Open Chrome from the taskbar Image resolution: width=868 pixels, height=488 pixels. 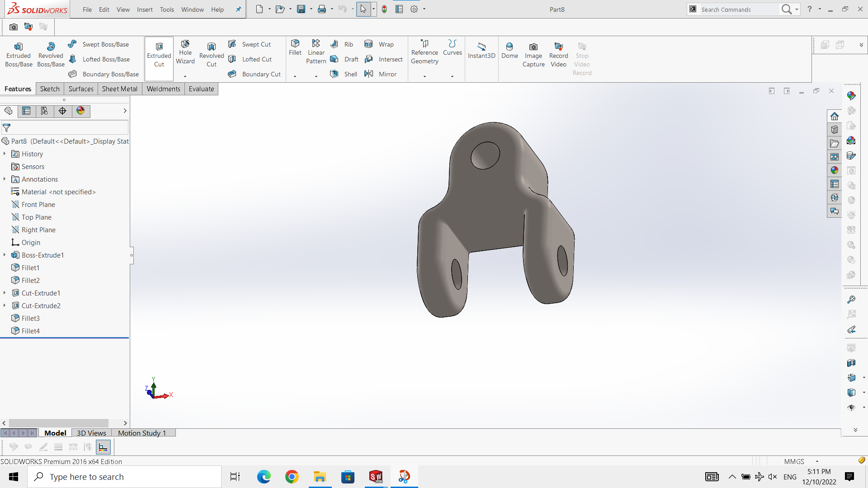click(x=292, y=477)
